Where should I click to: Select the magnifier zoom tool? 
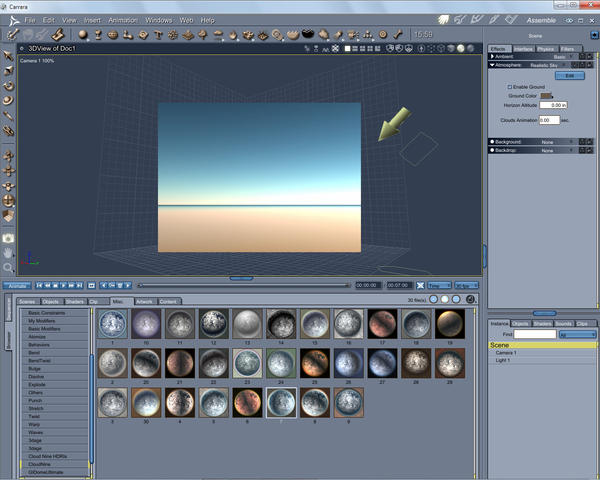point(8,268)
